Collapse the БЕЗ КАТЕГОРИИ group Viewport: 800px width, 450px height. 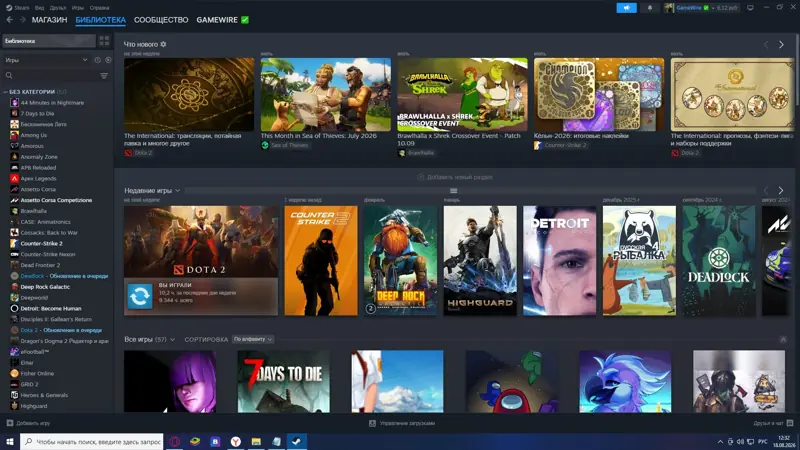[x=6, y=92]
